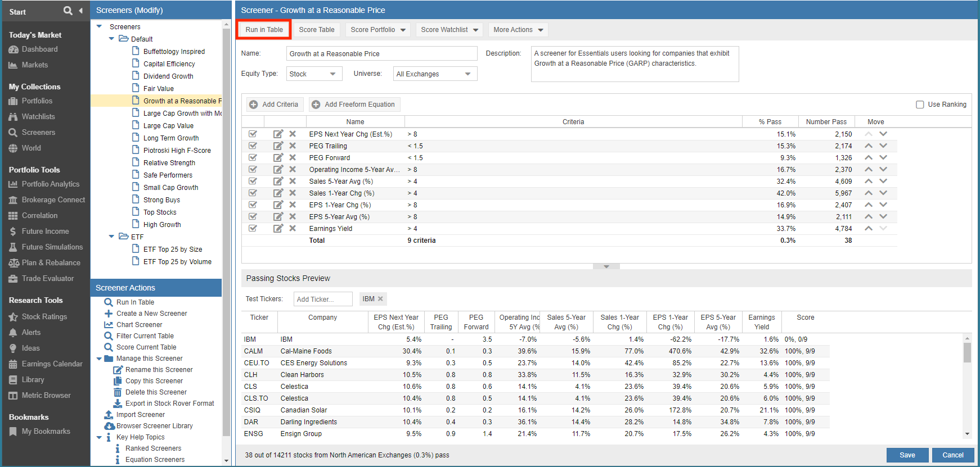980x467 pixels.
Task: Toggle the EPS 1-Year Chg criteria checkbox
Action: [253, 205]
